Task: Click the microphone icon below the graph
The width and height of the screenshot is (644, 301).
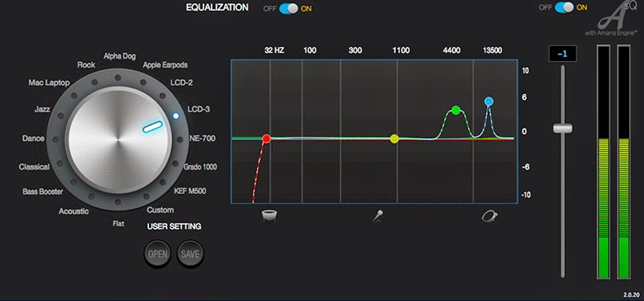Action: click(378, 215)
